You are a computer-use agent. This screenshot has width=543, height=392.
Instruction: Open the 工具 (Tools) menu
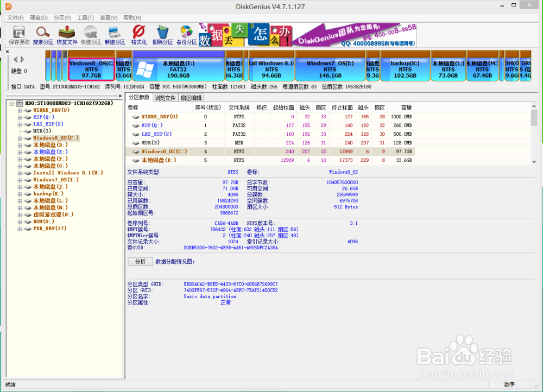point(85,17)
